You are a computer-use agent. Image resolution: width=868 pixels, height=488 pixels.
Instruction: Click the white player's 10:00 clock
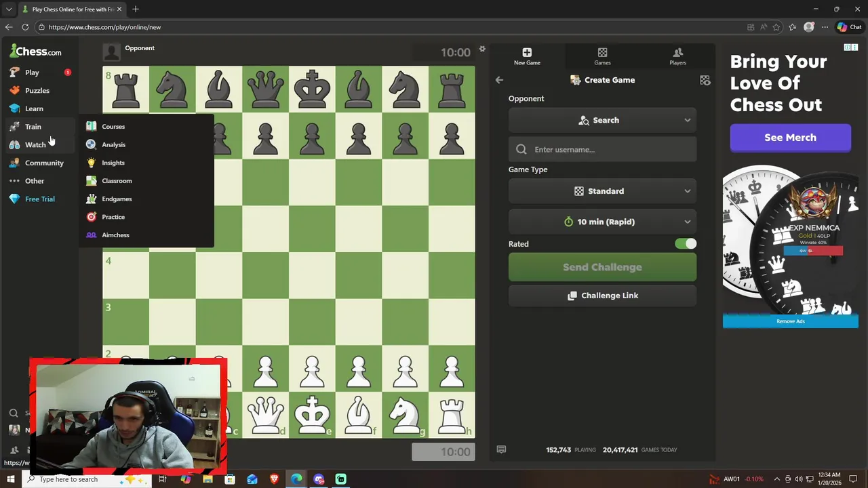(x=443, y=452)
